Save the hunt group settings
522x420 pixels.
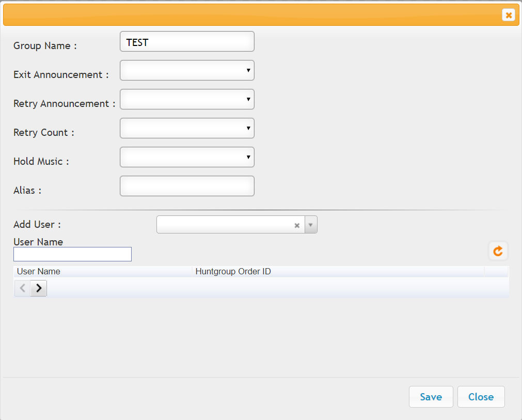click(431, 397)
